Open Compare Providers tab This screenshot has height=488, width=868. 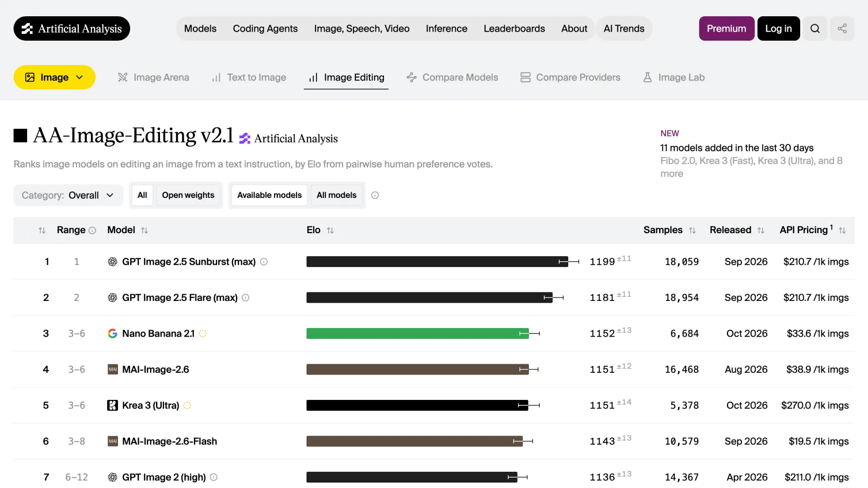(x=570, y=77)
